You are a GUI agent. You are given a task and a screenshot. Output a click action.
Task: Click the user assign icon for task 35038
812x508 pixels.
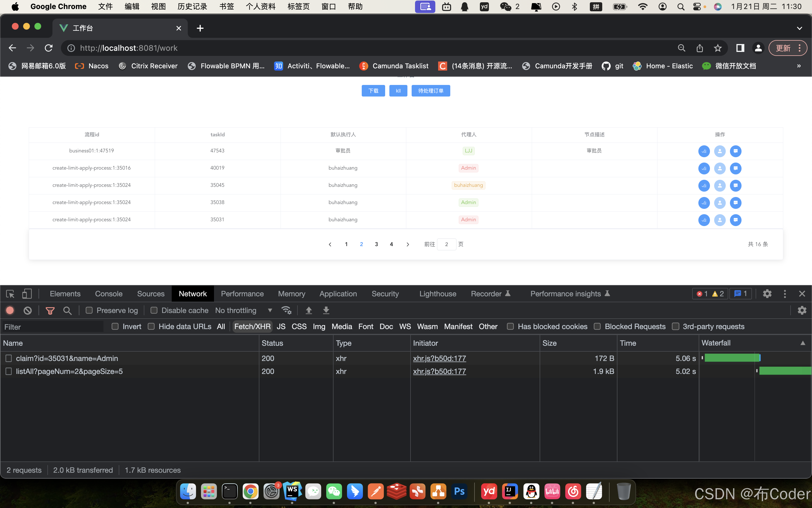click(x=720, y=203)
